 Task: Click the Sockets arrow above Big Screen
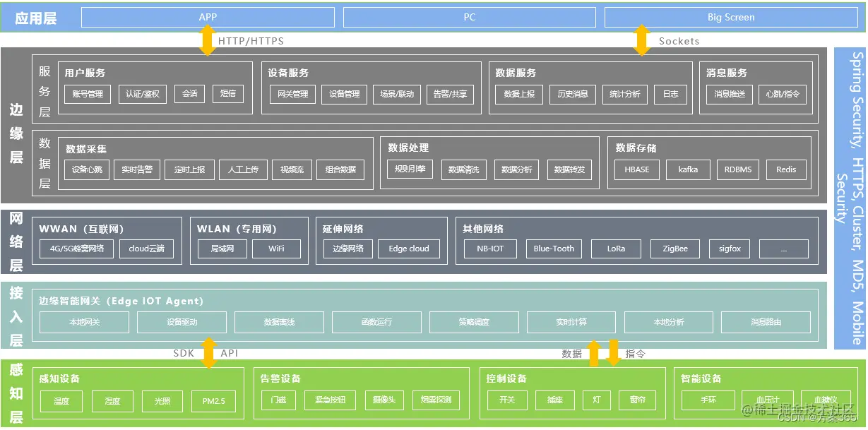[x=641, y=40]
